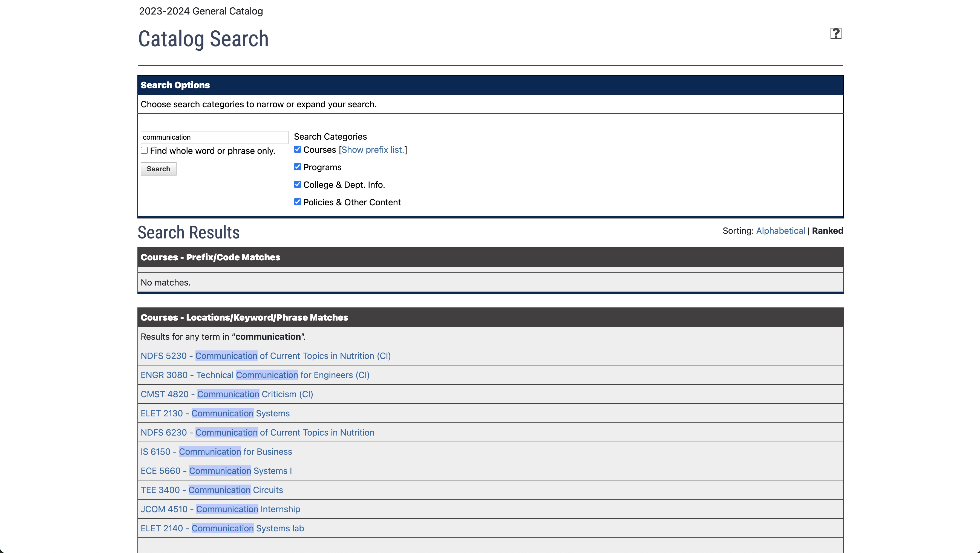Sort results by Alphabetical

pyautogui.click(x=780, y=231)
